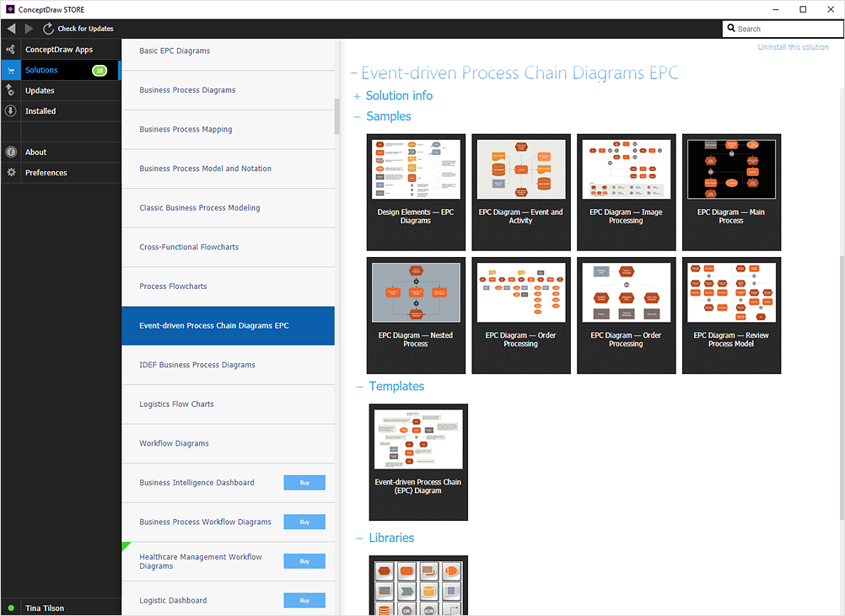Select Cross-Functional Flowcharts solution
Screen dimensions: 845x616
(228, 248)
